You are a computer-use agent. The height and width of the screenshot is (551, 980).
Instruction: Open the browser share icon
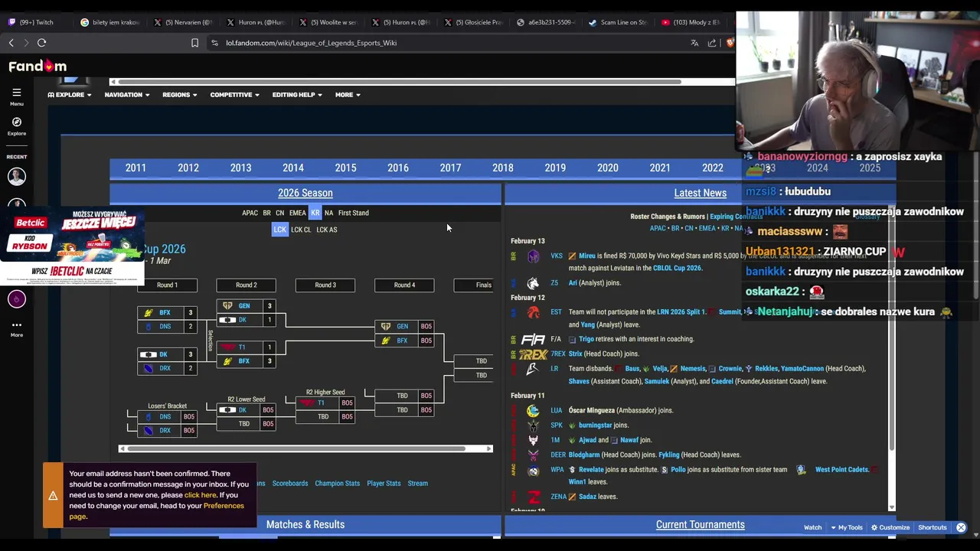point(712,43)
